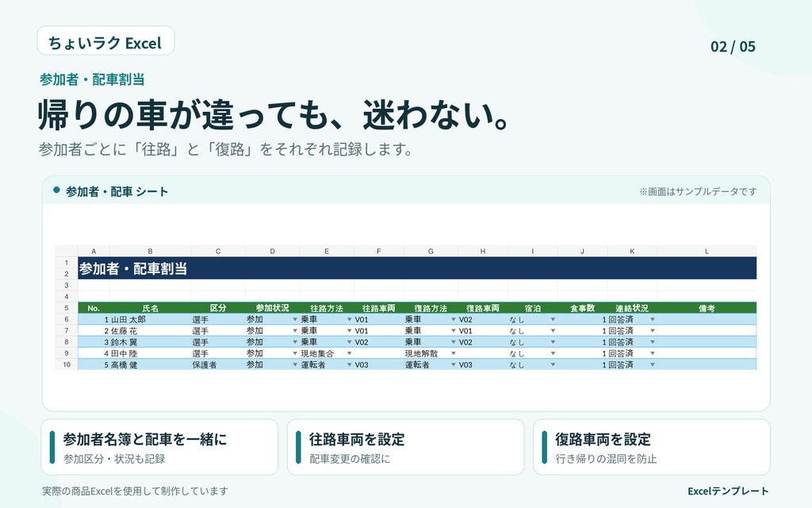Select column H header

pyautogui.click(x=483, y=252)
